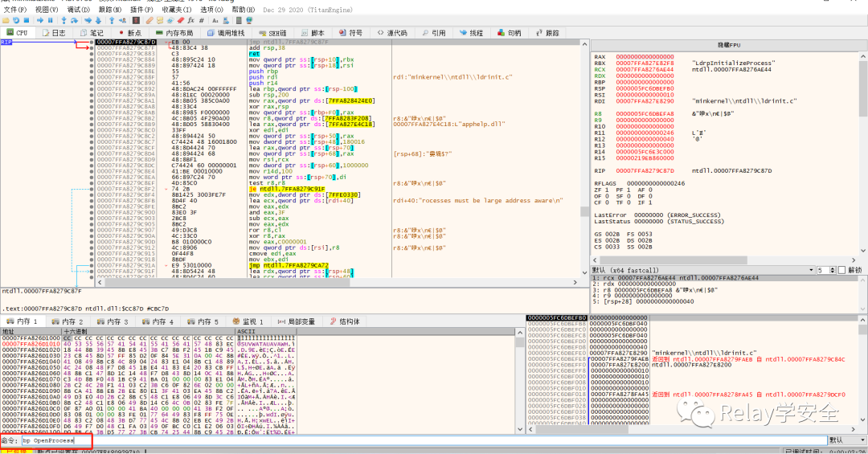Click the command input field
This screenshot has height=454, width=868.
424,440
